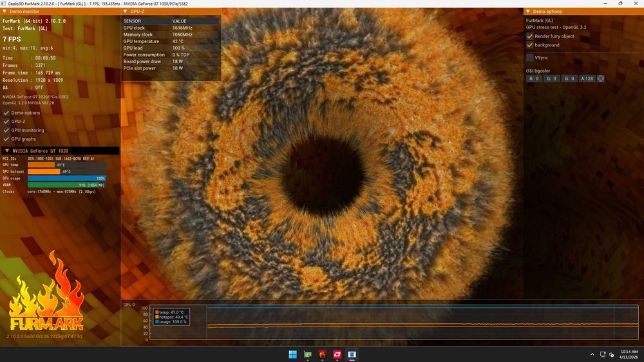The image size is (644, 362).
Task: Open the tray icon next to the clock
Action: [612, 354]
